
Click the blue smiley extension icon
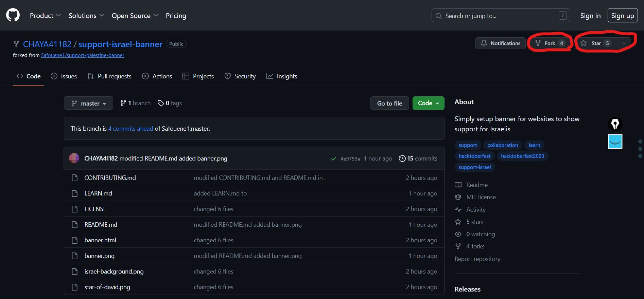[615, 142]
